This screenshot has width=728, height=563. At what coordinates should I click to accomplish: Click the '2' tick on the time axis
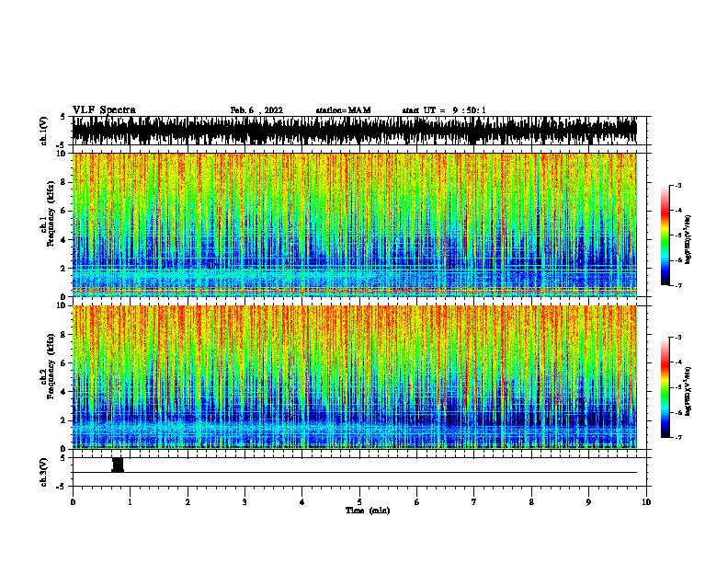click(x=188, y=502)
